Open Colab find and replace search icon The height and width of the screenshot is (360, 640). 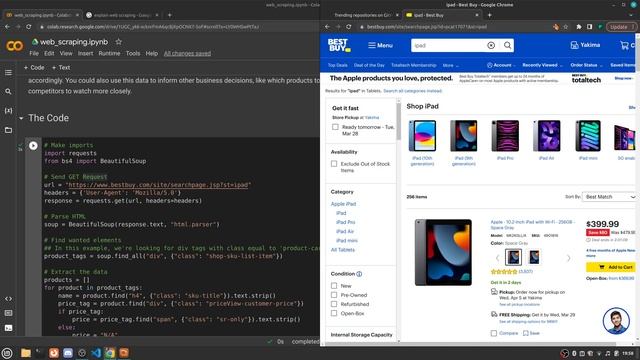click(x=8, y=91)
